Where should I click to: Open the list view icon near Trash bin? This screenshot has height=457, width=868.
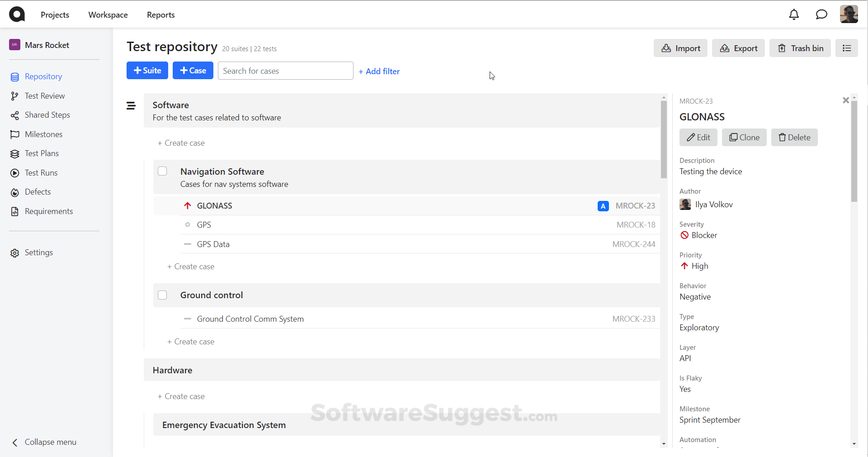pyautogui.click(x=847, y=48)
